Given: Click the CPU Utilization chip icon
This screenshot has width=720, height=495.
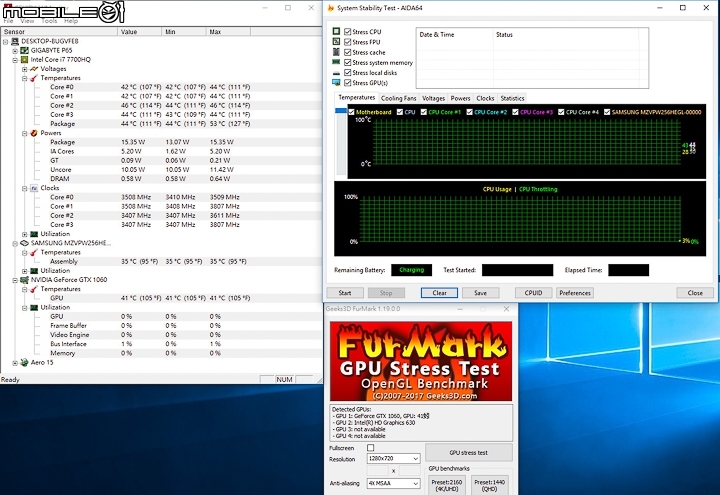Looking at the screenshot, I should tap(34, 234).
